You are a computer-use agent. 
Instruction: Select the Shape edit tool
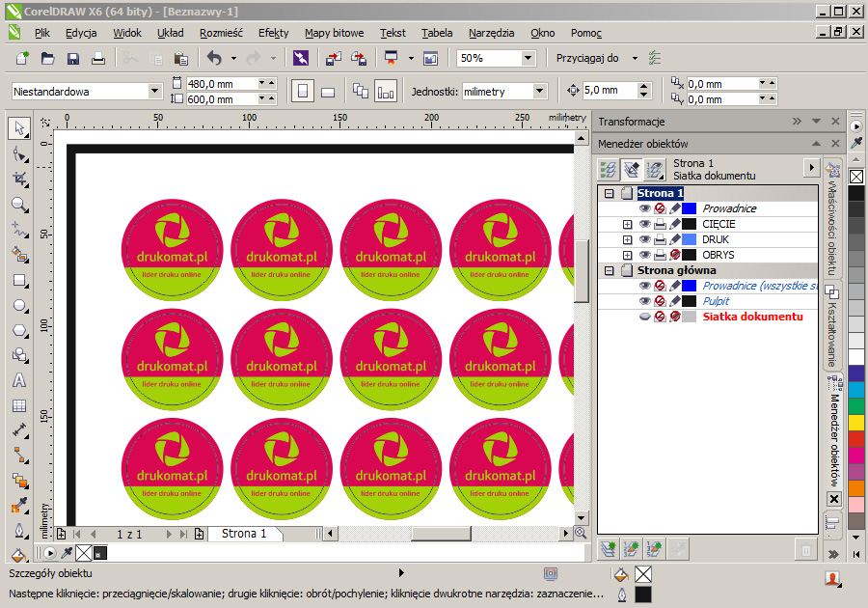click(19, 154)
